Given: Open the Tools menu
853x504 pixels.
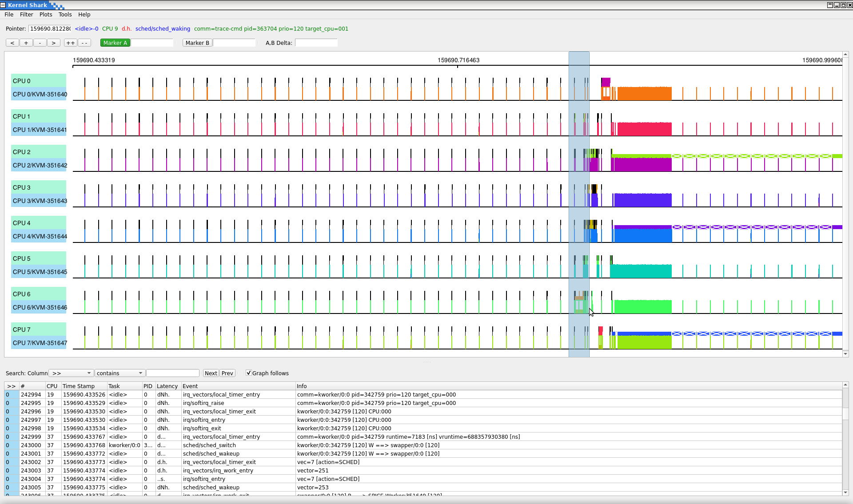Looking at the screenshot, I should coord(65,14).
